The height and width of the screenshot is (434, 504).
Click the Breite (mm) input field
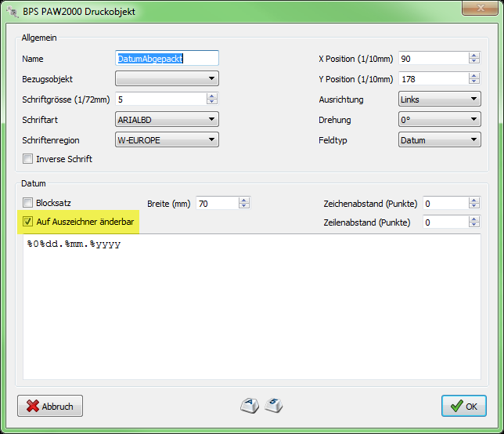point(217,203)
